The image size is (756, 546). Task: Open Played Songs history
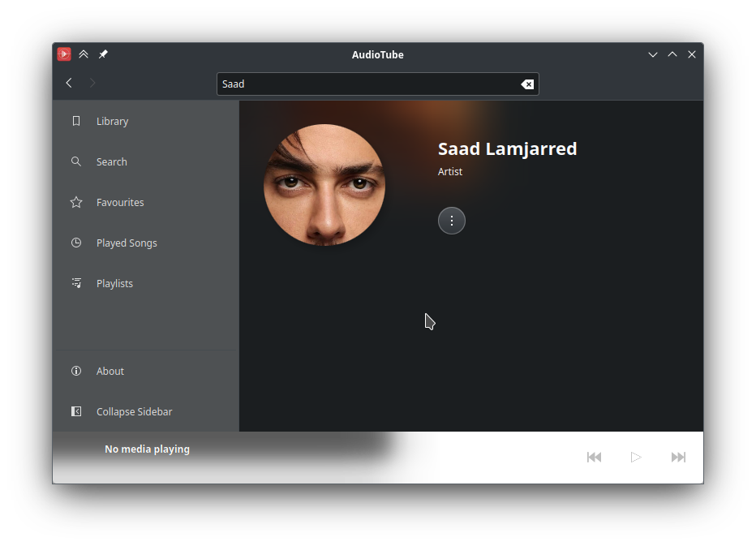pyautogui.click(x=146, y=243)
